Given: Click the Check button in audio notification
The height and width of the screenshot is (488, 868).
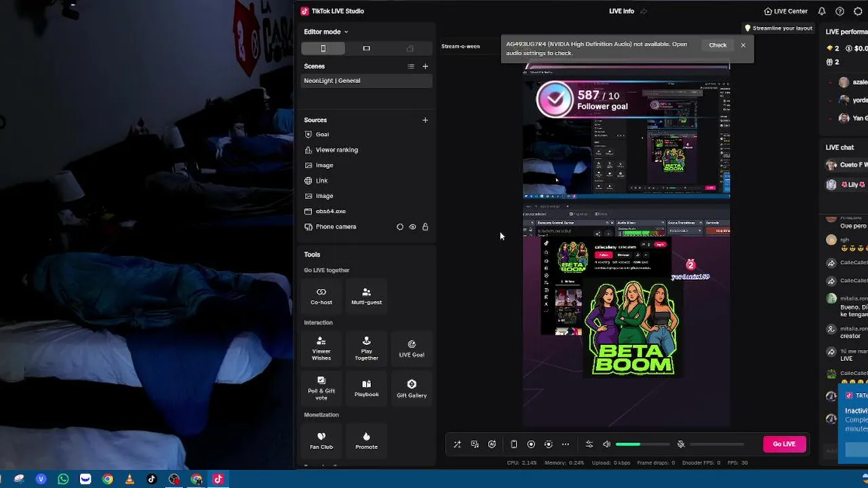Looking at the screenshot, I should point(717,45).
